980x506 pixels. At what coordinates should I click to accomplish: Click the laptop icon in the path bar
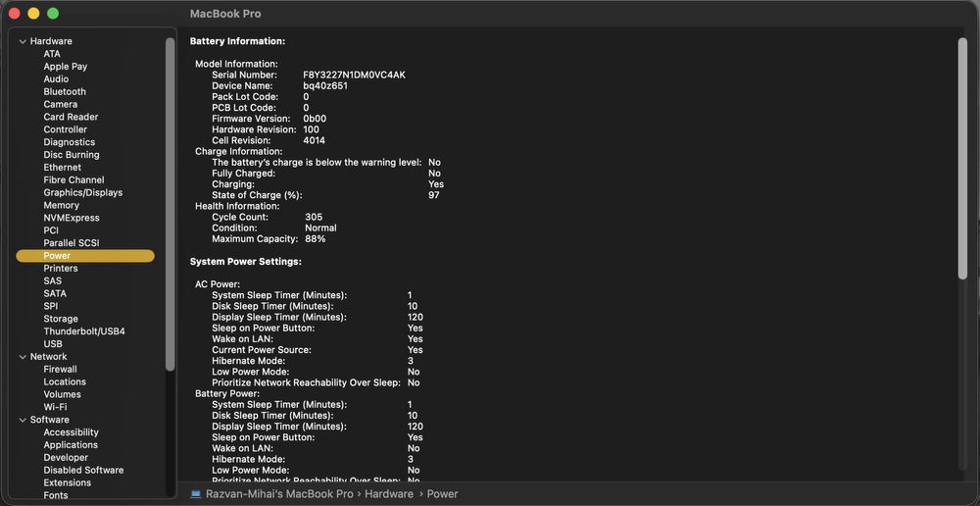pyautogui.click(x=196, y=493)
